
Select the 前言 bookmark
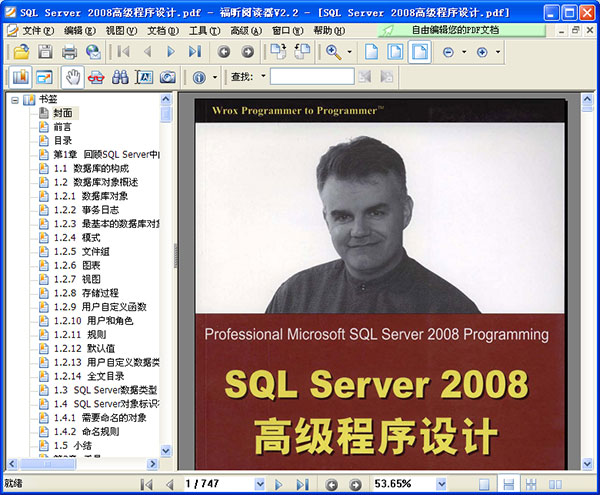coord(62,127)
